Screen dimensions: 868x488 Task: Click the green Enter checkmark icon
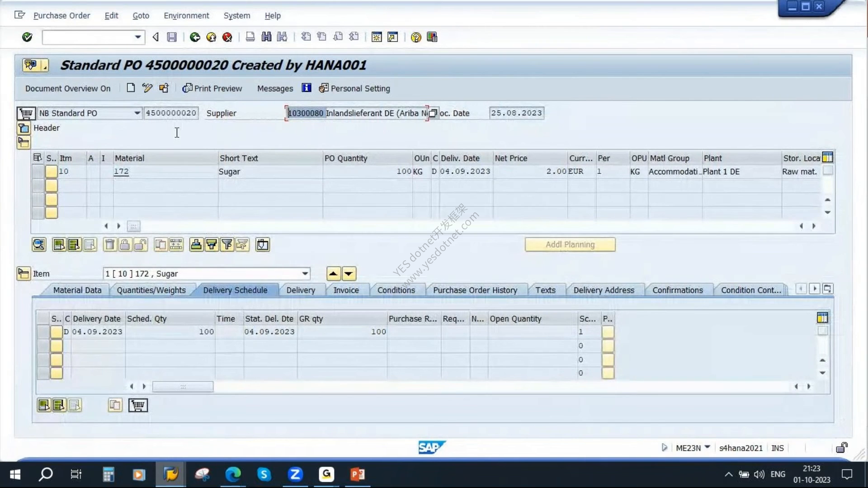coord(27,37)
